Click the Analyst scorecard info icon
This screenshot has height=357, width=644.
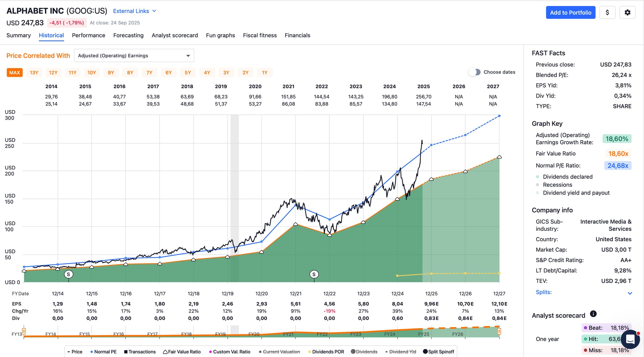pos(593,314)
